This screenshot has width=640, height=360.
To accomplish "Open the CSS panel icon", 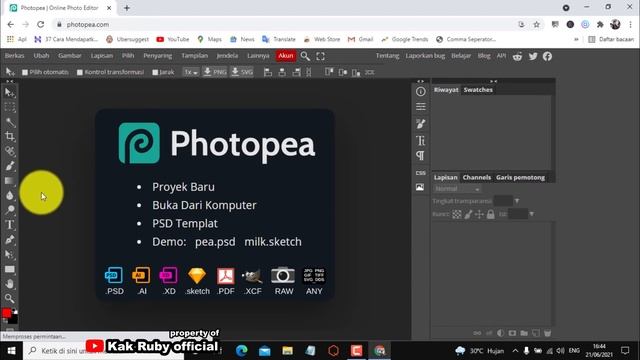I will (x=420, y=173).
